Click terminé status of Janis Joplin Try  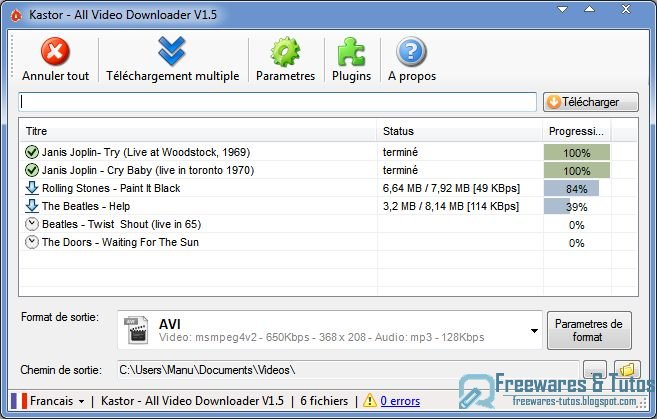(x=400, y=152)
